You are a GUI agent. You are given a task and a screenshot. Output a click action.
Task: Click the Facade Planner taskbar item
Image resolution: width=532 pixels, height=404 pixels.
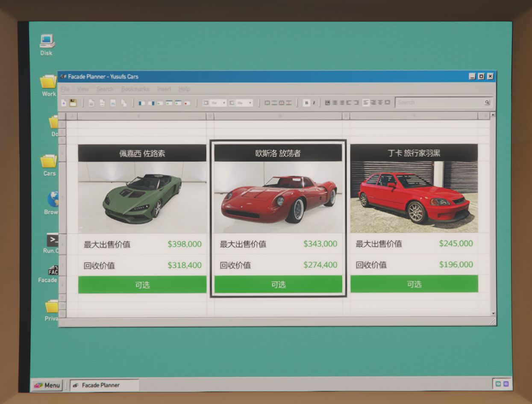click(x=105, y=385)
